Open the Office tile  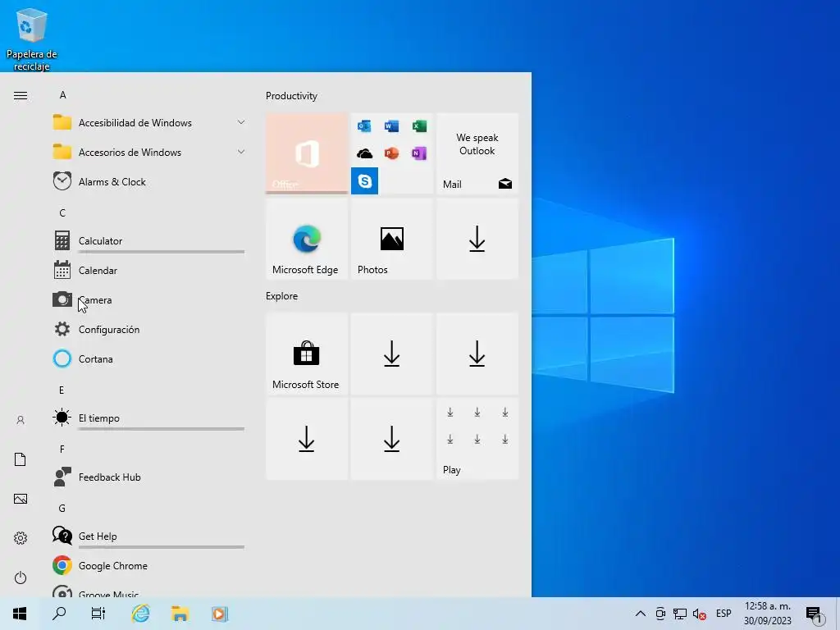pyautogui.click(x=307, y=153)
